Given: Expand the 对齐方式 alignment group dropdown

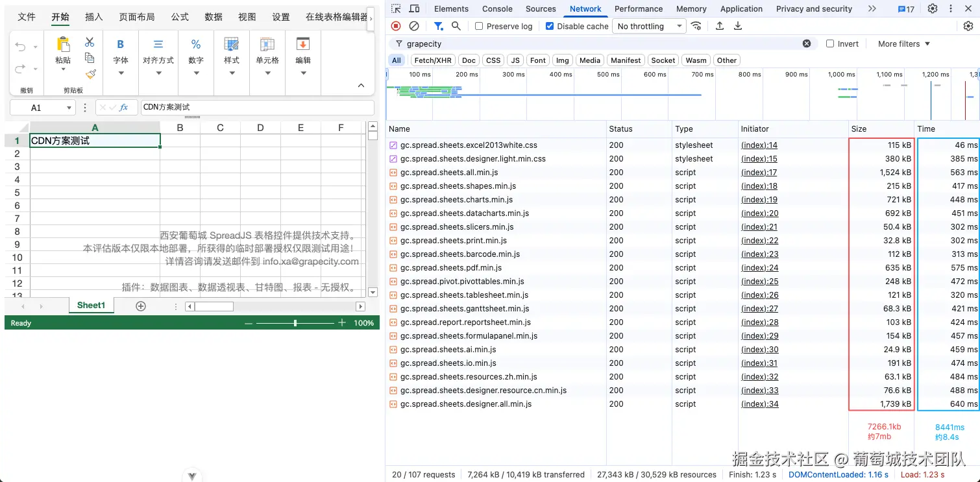Looking at the screenshot, I should click(158, 73).
